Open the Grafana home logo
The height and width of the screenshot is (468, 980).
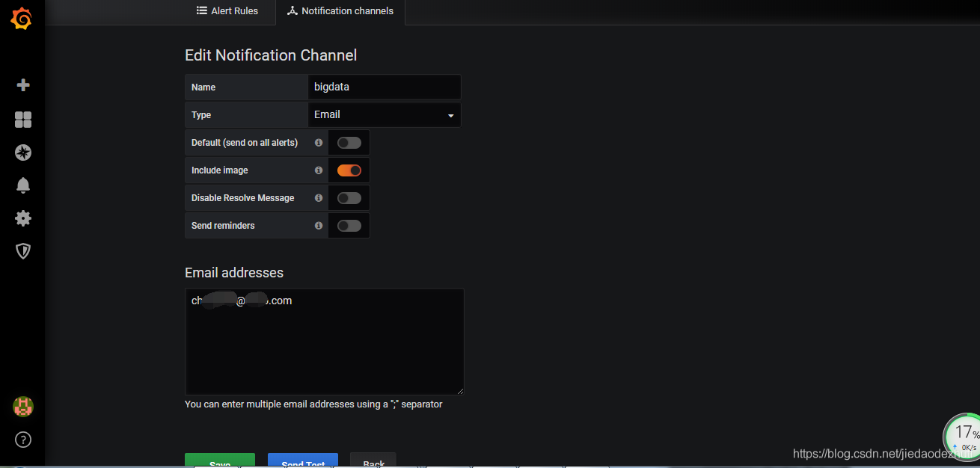point(22,19)
